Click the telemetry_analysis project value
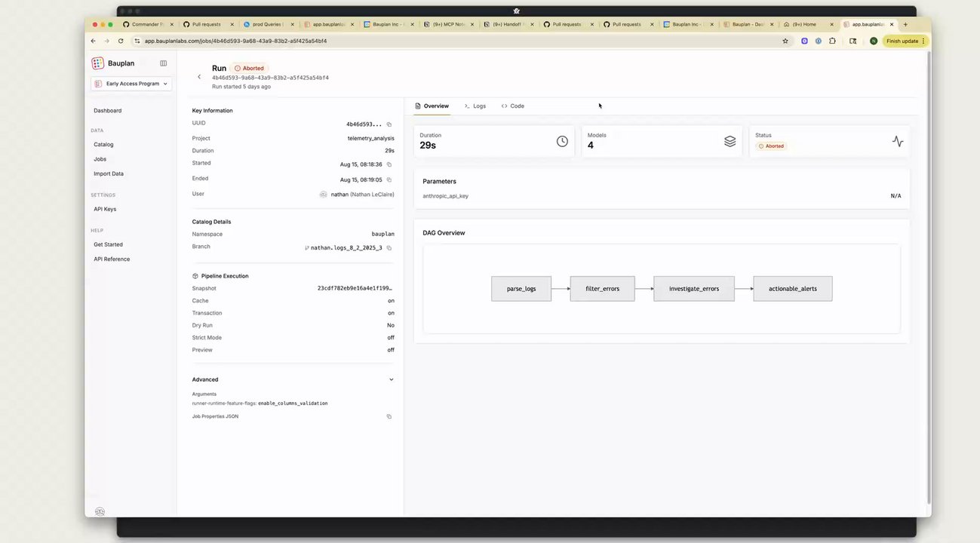 (370, 139)
